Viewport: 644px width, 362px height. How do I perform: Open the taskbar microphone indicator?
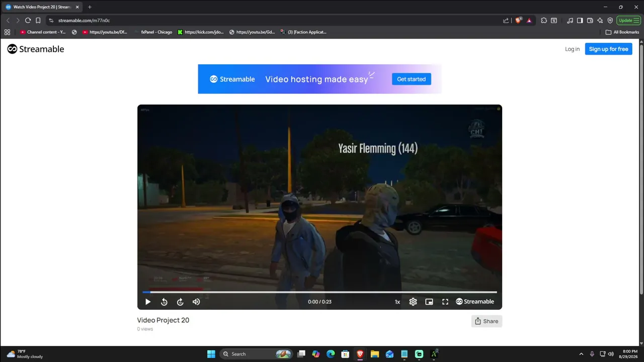tap(592, 354)
